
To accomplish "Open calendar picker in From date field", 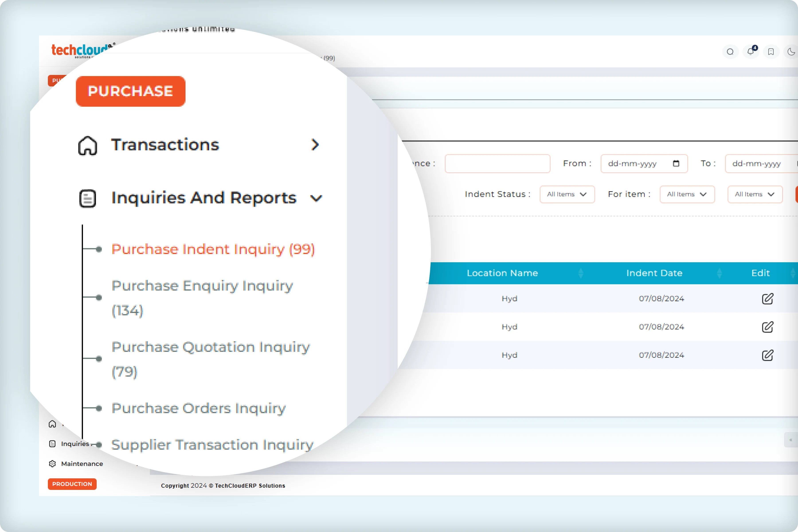I will (676, 164).
